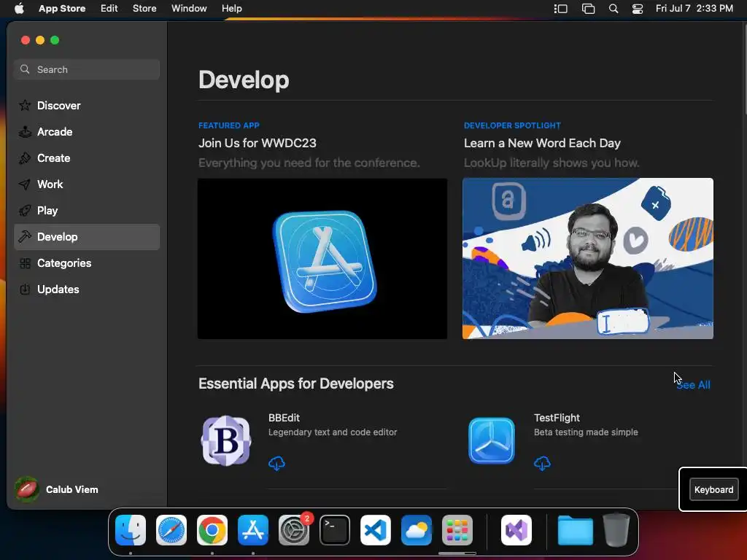Click See All for Essential Apps
Screen dimensions: 747x560
pyautogui.click(x=693, y=385)
